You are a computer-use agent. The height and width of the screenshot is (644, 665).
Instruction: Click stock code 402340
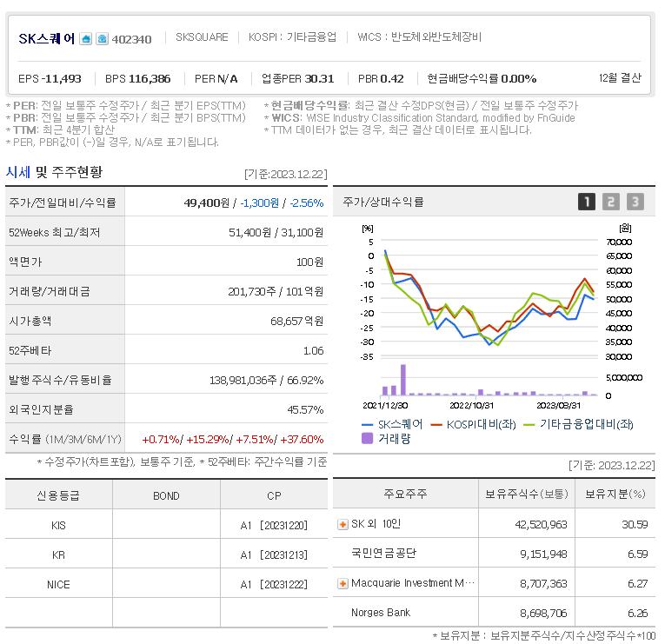pos(131,40)
